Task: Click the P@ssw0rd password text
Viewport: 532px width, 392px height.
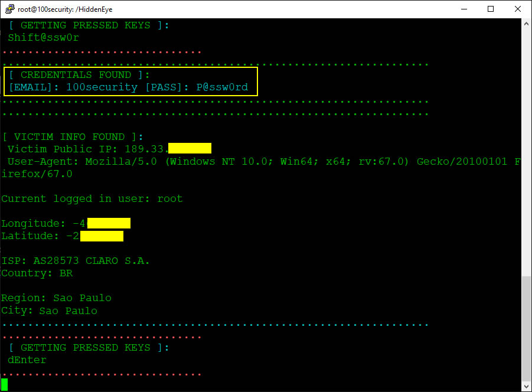Action: point(222,88)
